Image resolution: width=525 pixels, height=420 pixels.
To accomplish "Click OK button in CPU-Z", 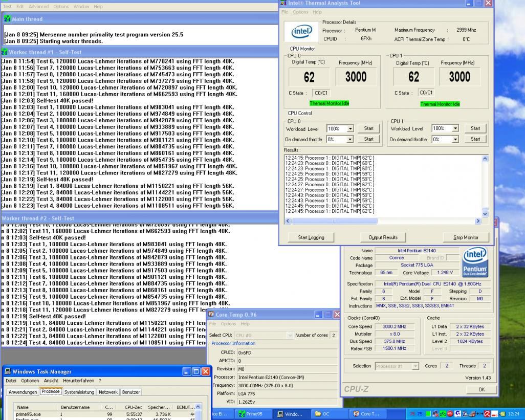I will point(482,389).
